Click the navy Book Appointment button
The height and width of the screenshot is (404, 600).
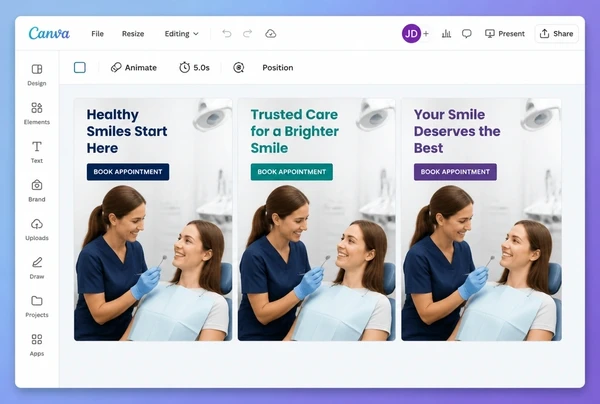[x=128, y=172]
